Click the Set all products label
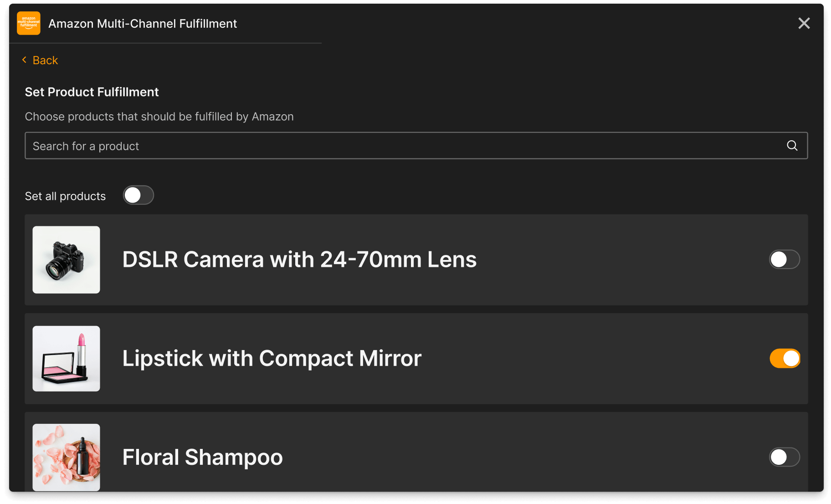The image size is (831, 504). pyautogui.click(x=65, y=196)
